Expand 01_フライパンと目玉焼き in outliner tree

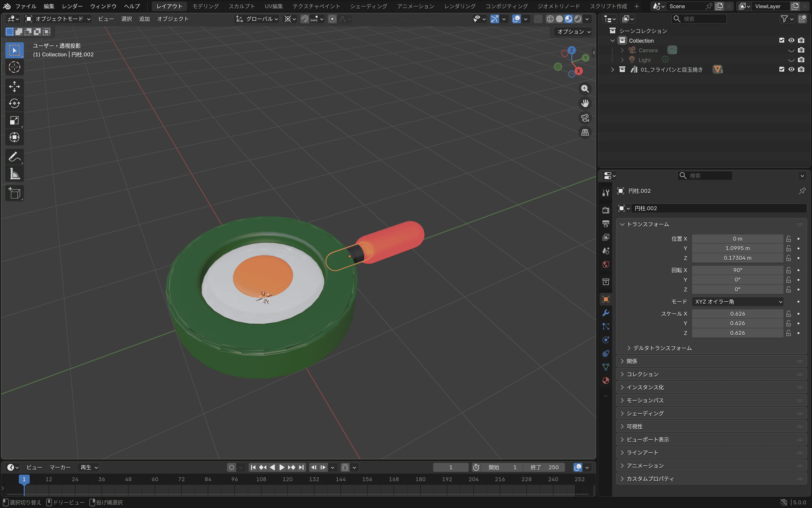click(612, 70)
